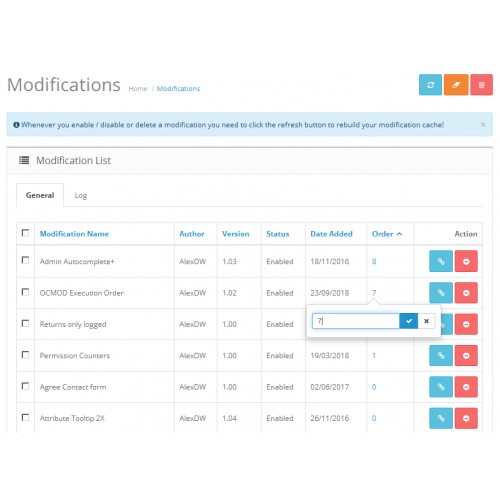Image resolution: width=500 pixels, height=500 pixels.
Task: Sort by Modification Name header
Action: [74, 234]
